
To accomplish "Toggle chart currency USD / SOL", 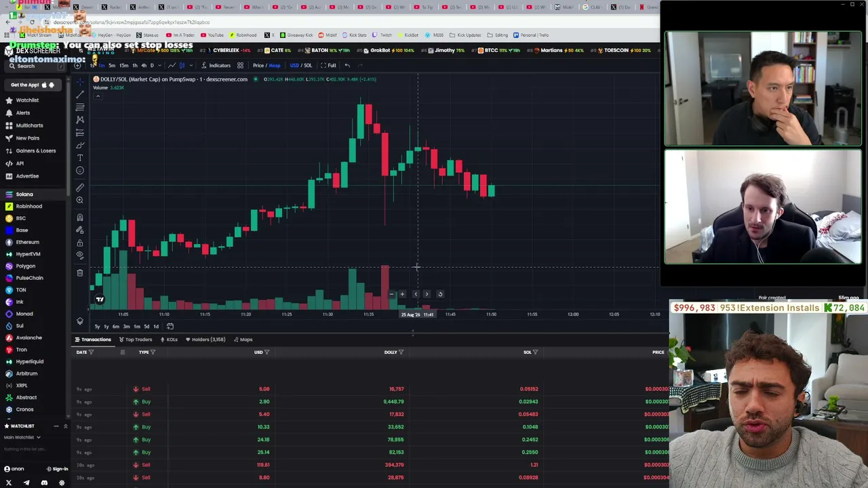I will pos(301,65).
